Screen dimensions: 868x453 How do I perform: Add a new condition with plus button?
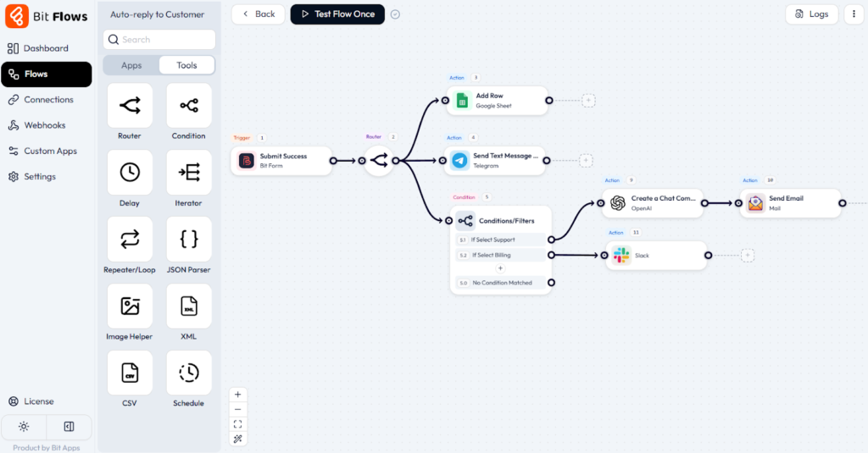point(500,268)
